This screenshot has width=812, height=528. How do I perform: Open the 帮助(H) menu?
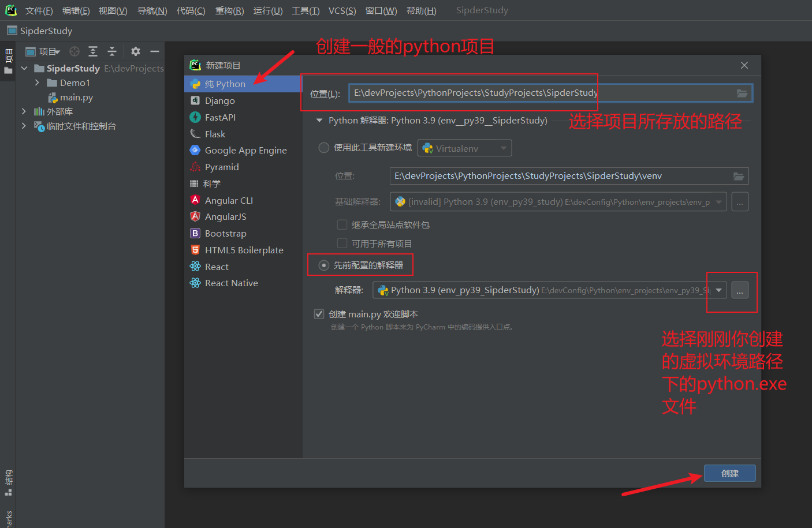click(422, 11)
